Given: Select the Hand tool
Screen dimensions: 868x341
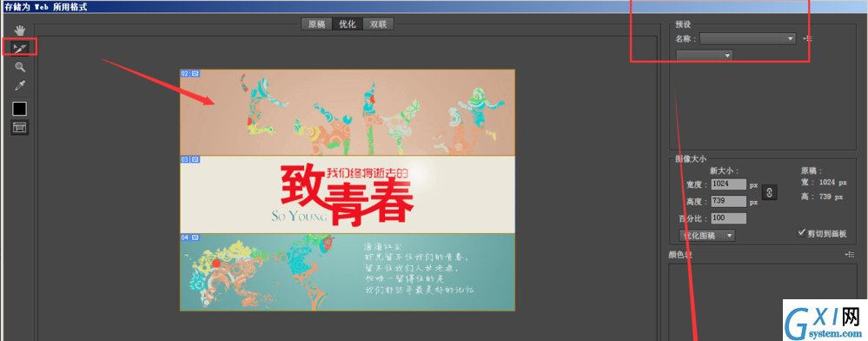Looking at the screenshot, I should (x=20, y=30).
